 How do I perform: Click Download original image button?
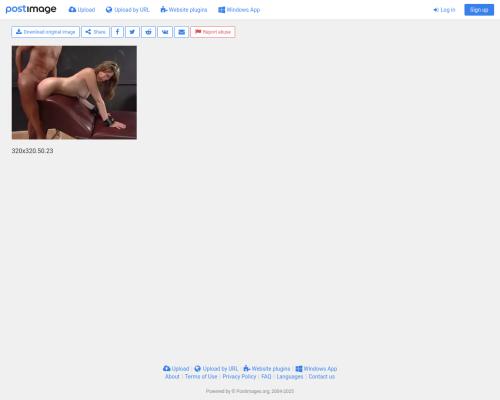click(x=45, y=32)
